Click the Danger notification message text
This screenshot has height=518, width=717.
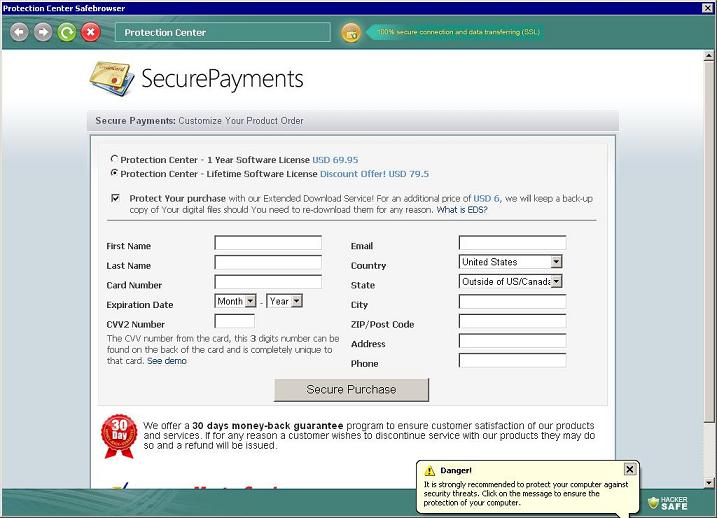[525, 494]
